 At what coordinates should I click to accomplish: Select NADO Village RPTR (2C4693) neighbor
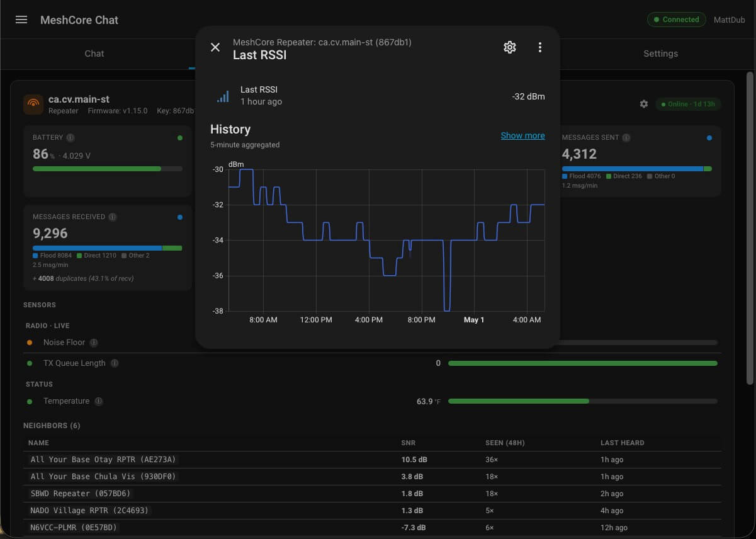pos(90,511)
